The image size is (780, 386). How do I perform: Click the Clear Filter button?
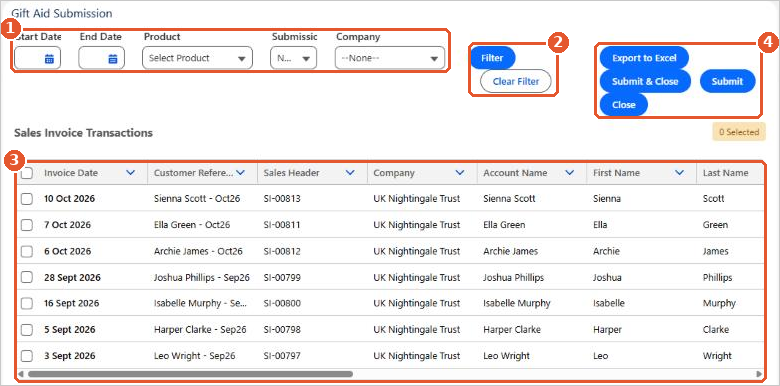516,82
